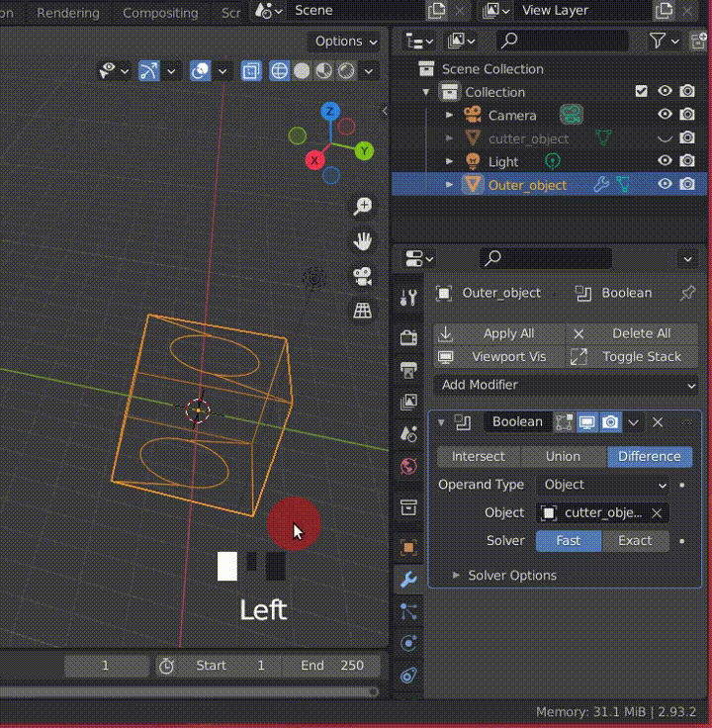This screenshot has height=728, width=712.
Task: Open Render properties tab
Action: (x=408, y=337)
